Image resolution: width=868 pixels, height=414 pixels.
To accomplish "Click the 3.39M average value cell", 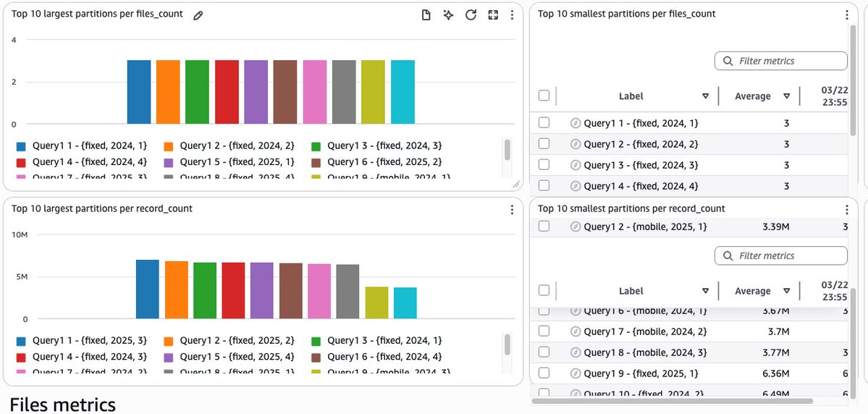I will pos(775,227).
